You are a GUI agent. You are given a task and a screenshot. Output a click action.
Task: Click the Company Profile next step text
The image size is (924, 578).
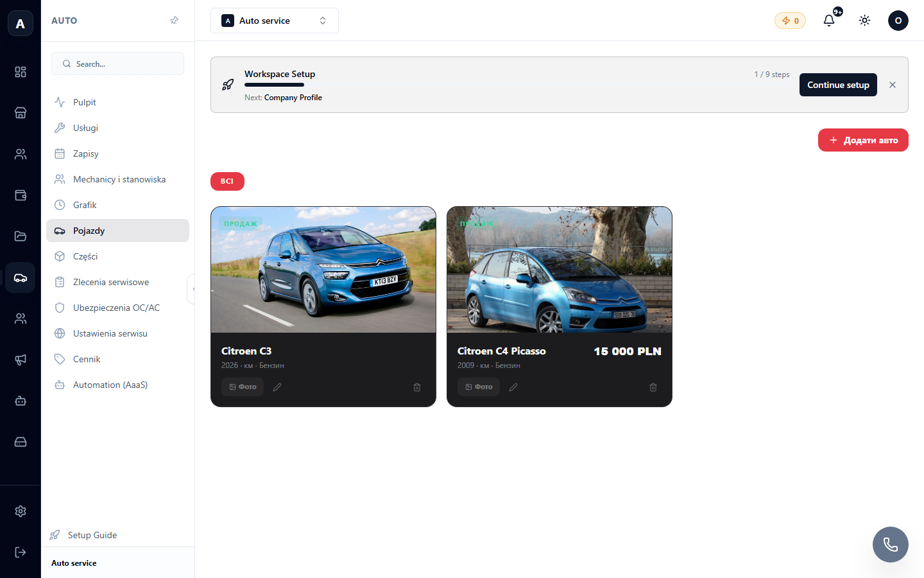(293, 98)
